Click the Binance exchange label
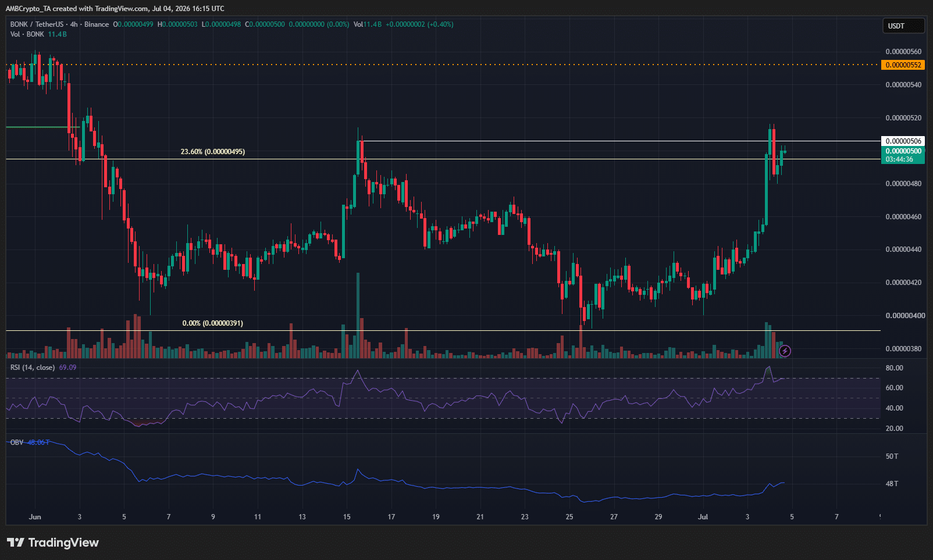This screenshot has height=560, width=933. pyautogui.click(x=97, y=24)
